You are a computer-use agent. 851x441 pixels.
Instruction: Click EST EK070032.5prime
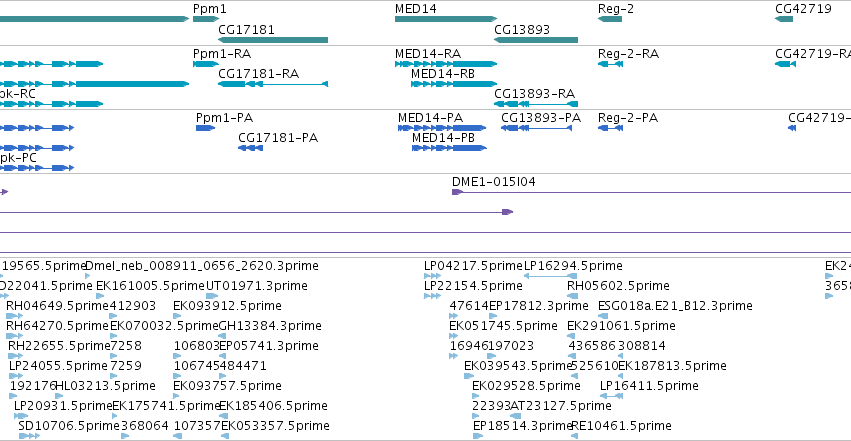click(x=164, y=326)
